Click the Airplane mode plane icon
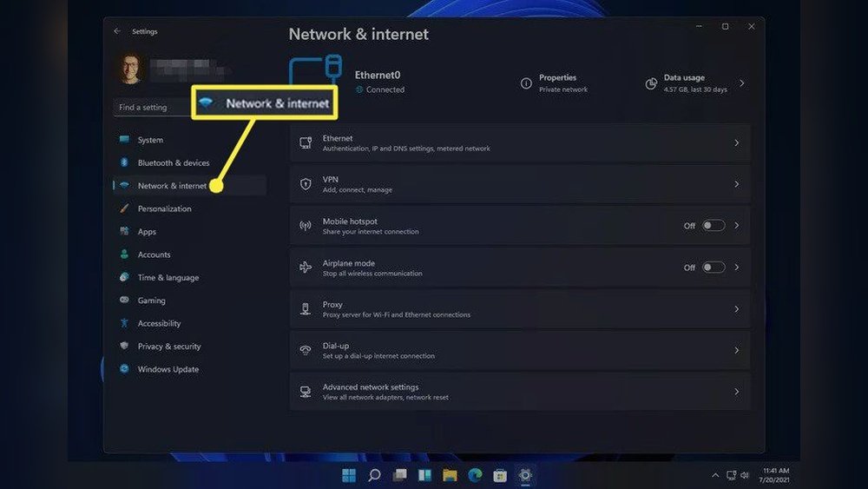The height and width of the screenshot is (489, 868). pyautogui.click(x=306, y=268)
